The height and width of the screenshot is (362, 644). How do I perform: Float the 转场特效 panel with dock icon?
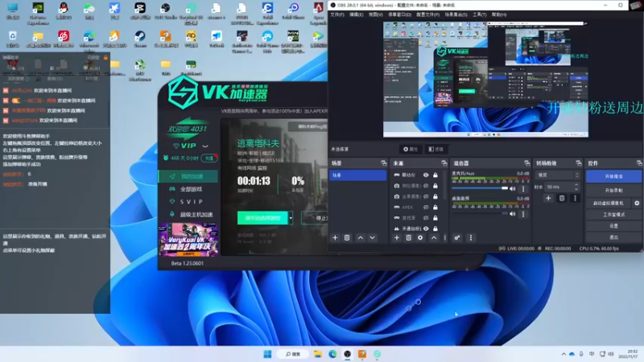coord(579,163)
